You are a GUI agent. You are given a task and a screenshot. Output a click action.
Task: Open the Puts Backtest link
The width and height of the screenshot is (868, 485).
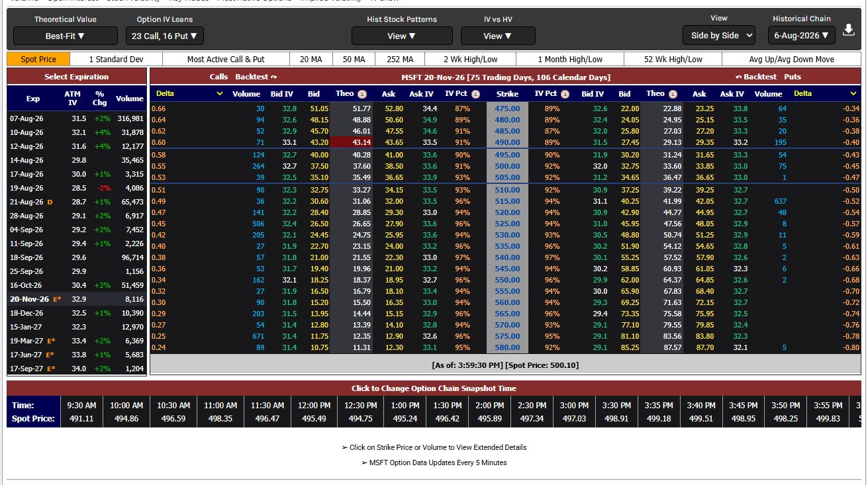tap(755, 77)
